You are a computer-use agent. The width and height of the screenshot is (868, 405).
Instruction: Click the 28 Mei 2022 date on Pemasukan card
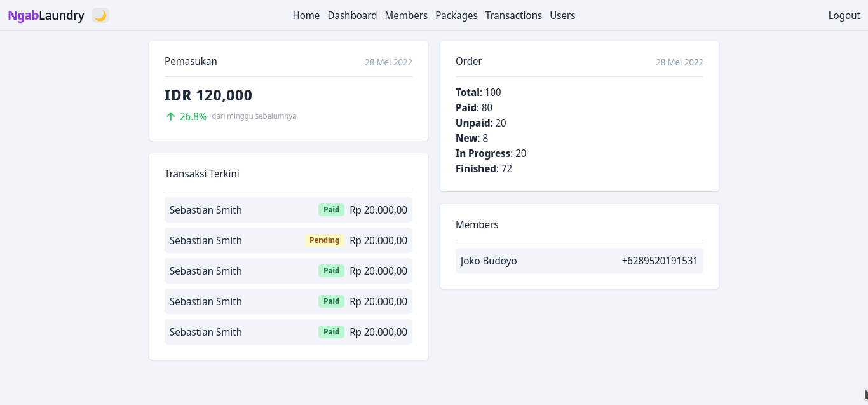388,62
